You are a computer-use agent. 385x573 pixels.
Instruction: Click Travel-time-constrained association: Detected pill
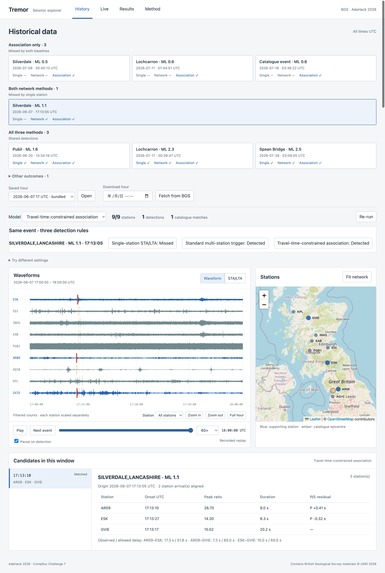(x=323, y=243)
